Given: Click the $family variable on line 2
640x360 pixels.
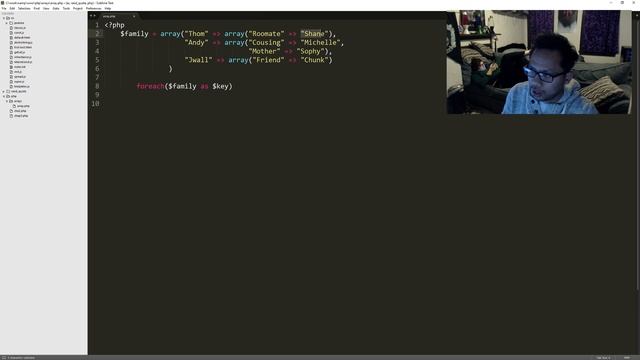Looking at the screenshot, I should (x=134, y=34).
